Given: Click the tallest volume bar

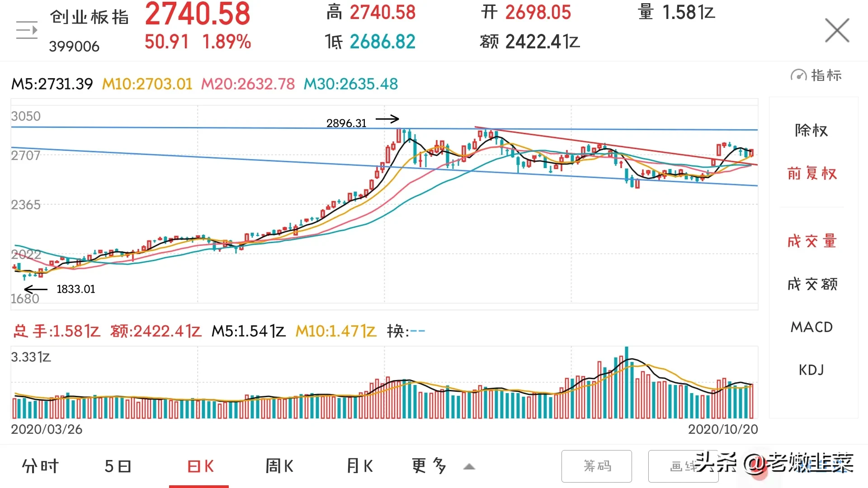Looking at the screenshot, I should tap(627, 382).
